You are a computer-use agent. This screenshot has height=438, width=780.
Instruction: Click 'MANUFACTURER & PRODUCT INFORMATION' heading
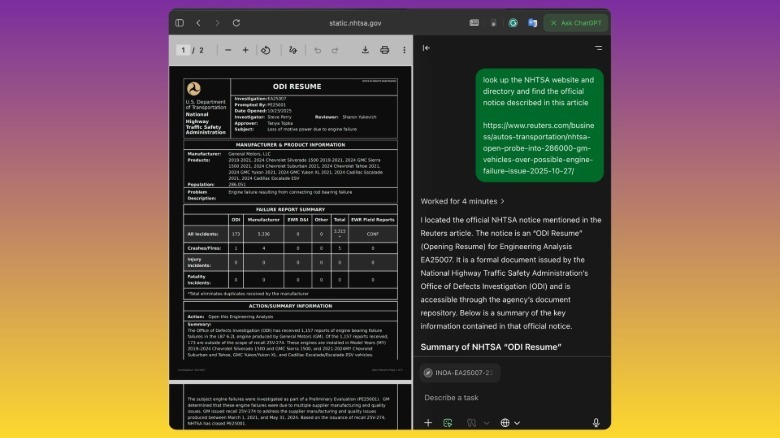291,145
